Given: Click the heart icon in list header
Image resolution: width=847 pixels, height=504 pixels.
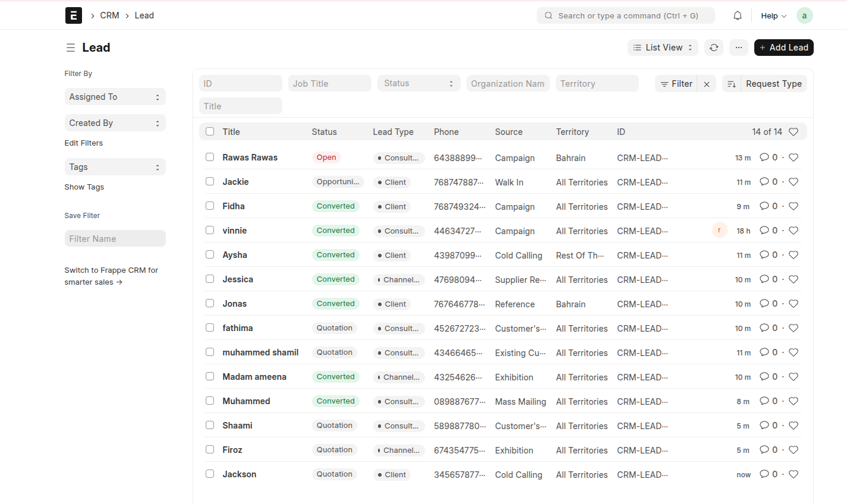Looking at the screenshot, I should 794,132.
